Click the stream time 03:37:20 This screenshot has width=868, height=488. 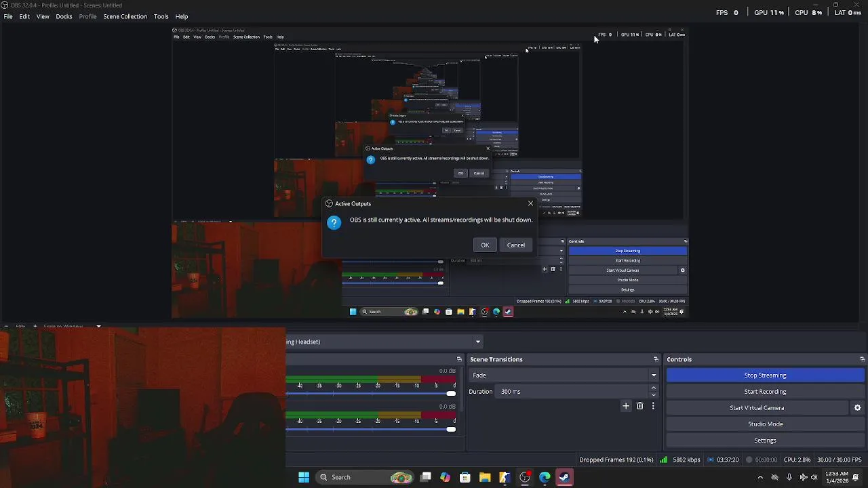point(728,460)
